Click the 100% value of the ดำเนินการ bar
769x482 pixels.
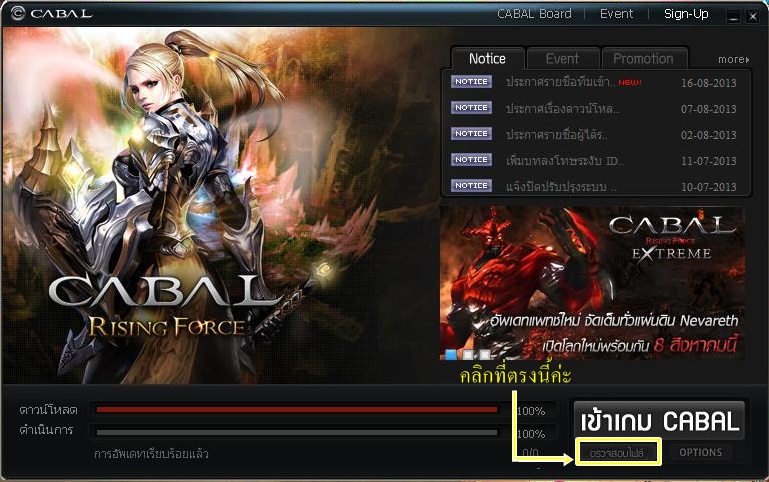[x=532, y=434]
